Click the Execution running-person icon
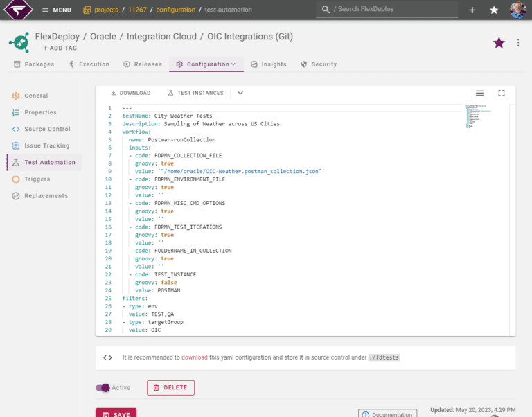The height and width of the screenshot is (417, 532). pyautogui.click(x=71, y=64)
